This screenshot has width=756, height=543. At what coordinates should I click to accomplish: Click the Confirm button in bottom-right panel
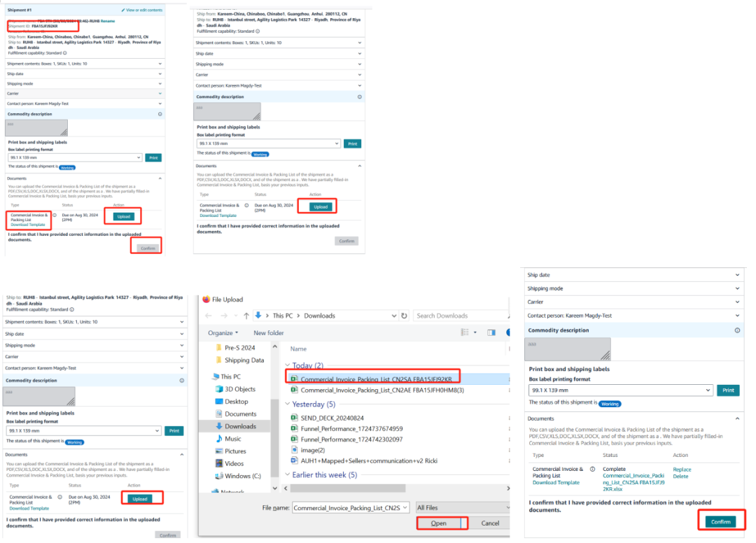[x=721, y=522]
